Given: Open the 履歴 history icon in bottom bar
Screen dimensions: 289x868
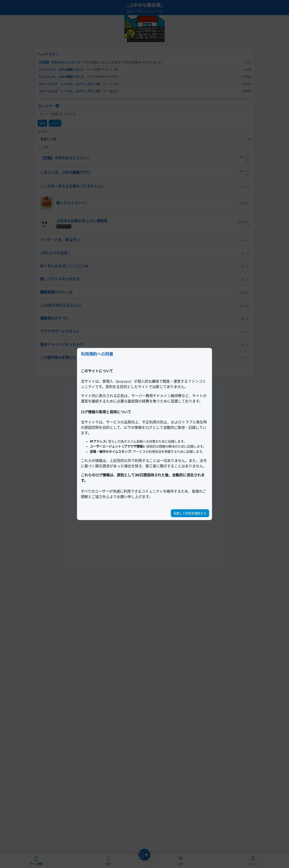Looking at the screenshot, I should tap(108, 860).
